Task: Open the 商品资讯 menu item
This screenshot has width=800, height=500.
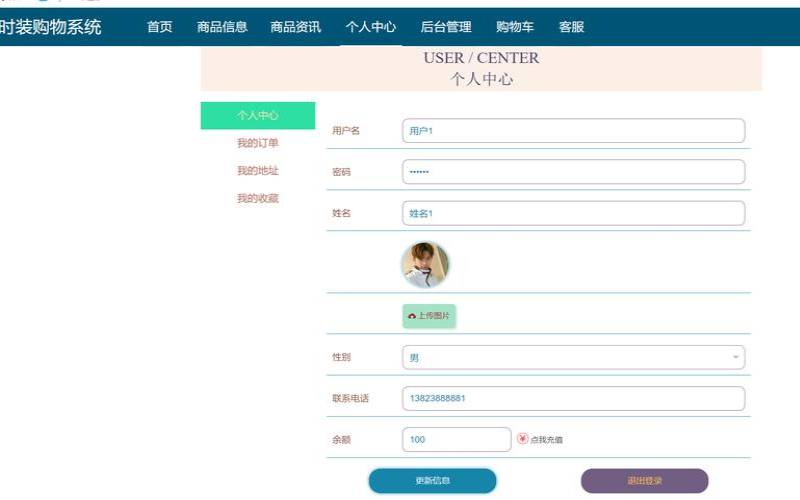Action: (295, 27)
